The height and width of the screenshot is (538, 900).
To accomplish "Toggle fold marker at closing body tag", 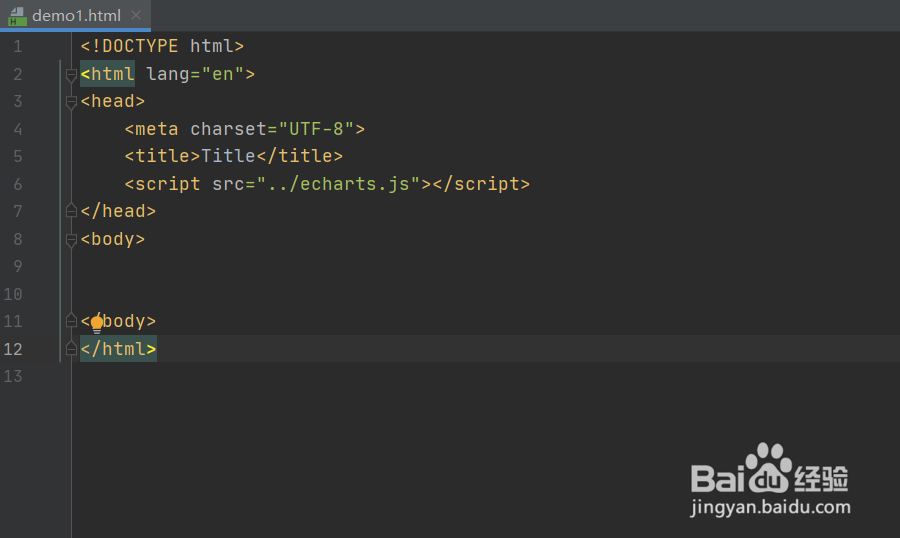I will pos(71,320).
